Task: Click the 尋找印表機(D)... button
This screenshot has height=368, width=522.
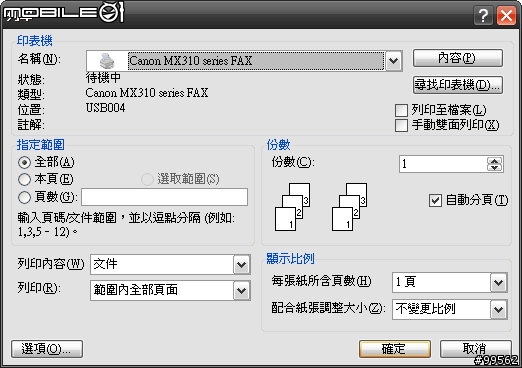Action: [x=458, y=85]
